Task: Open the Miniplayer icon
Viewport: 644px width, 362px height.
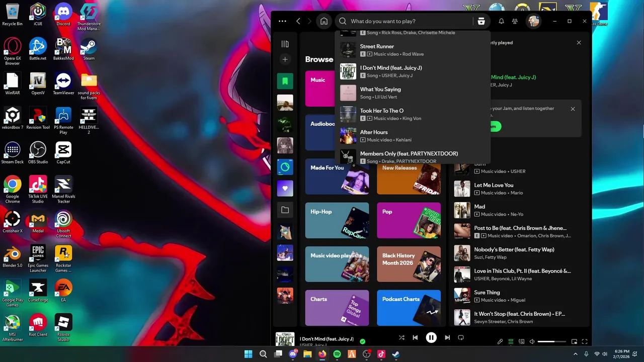Action: click(x=574, y=342)
